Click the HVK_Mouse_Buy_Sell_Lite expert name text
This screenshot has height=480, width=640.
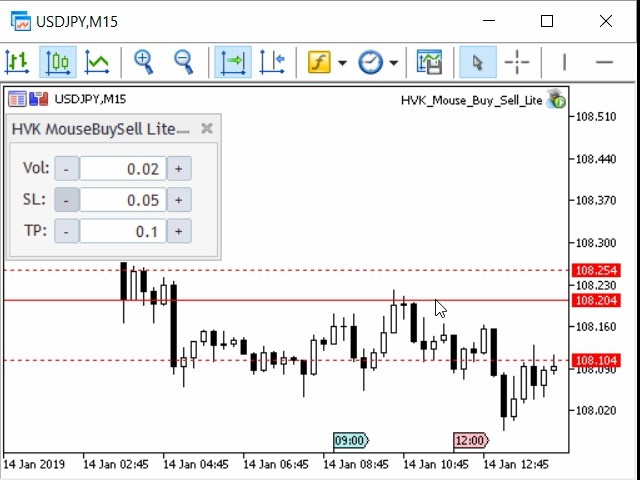tap(471, 100)
